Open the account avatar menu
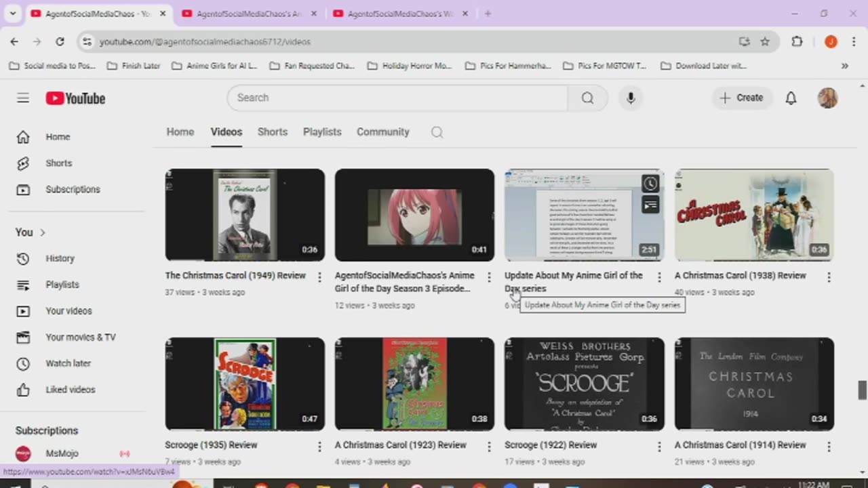Viewport: 868px width, 488px height. [x=827, y=98]
